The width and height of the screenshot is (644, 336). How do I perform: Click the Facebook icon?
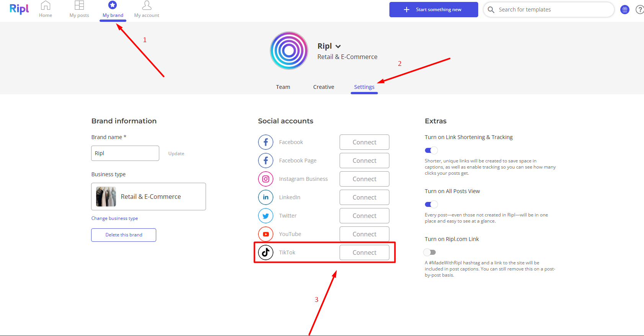click(x=266, y=142)
